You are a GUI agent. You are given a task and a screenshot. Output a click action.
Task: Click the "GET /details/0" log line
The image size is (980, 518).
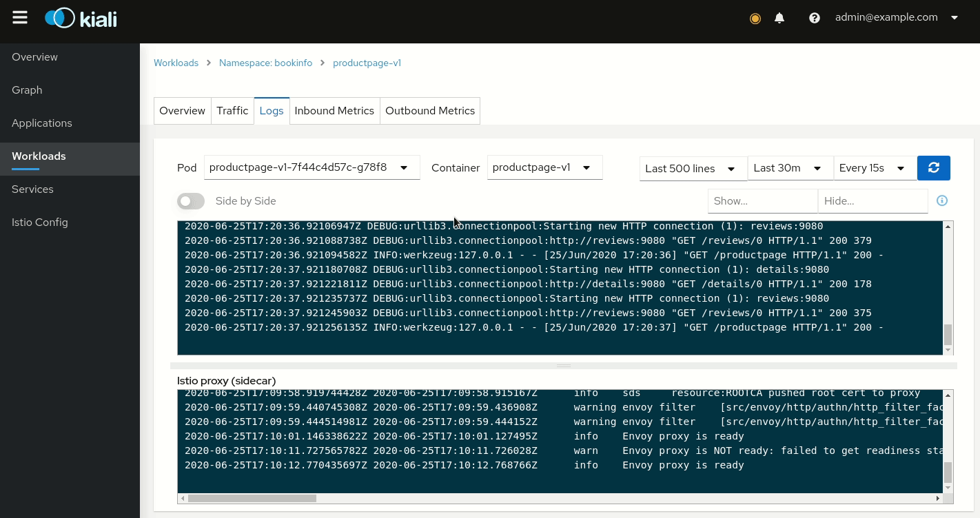pos(528,284)
